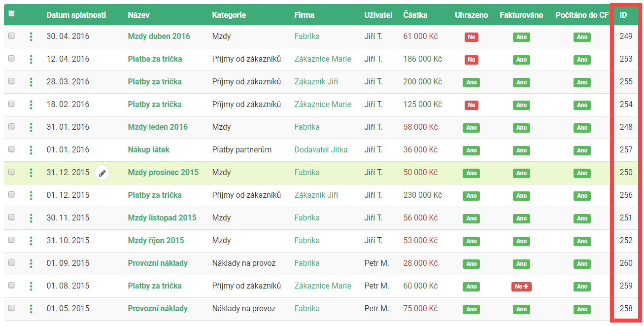
Task: Open three-dot menu for Nákup látek row
Action: [31, 150]
